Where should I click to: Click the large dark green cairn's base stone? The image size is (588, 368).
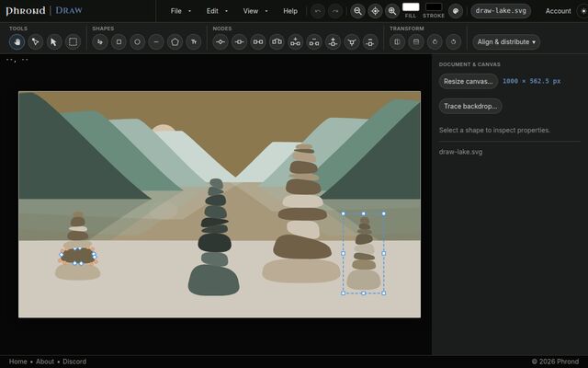tap(213, 280)
